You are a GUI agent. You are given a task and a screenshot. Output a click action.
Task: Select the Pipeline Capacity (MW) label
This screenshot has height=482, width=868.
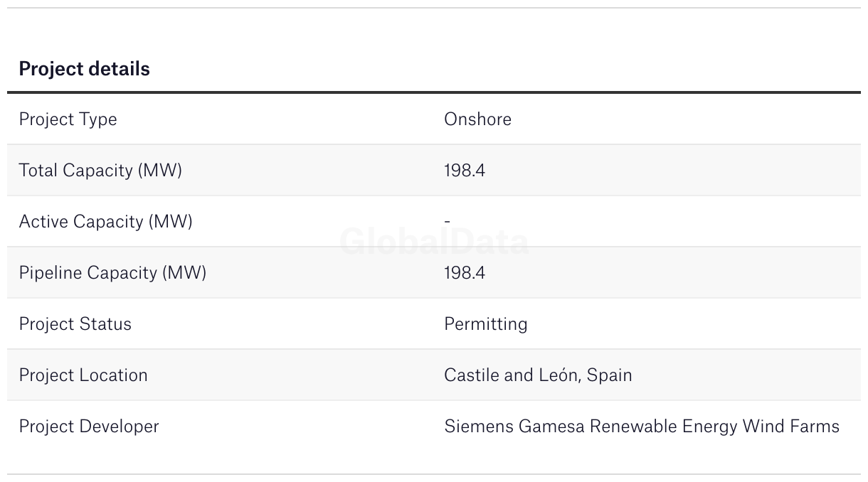click(112, 273)
